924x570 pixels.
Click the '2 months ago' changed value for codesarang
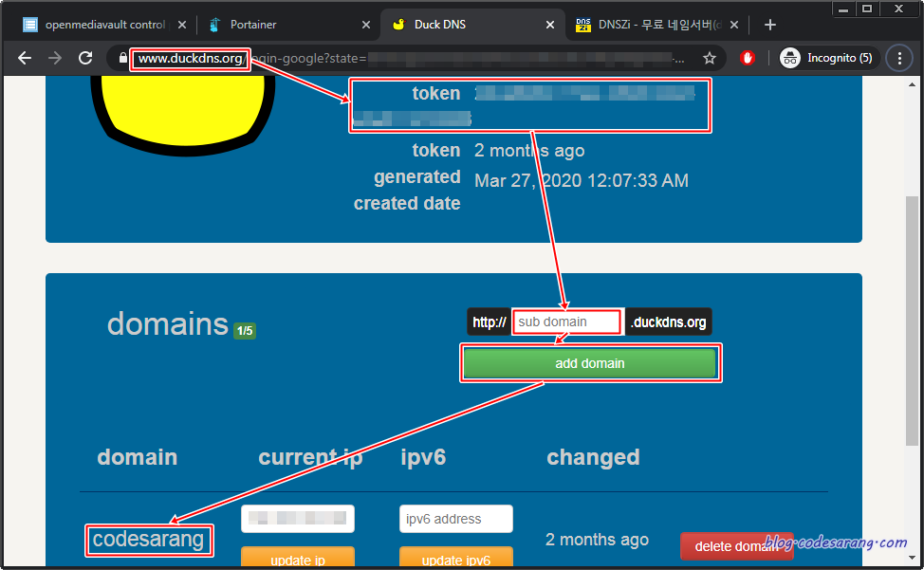click(x=597, y=540)
